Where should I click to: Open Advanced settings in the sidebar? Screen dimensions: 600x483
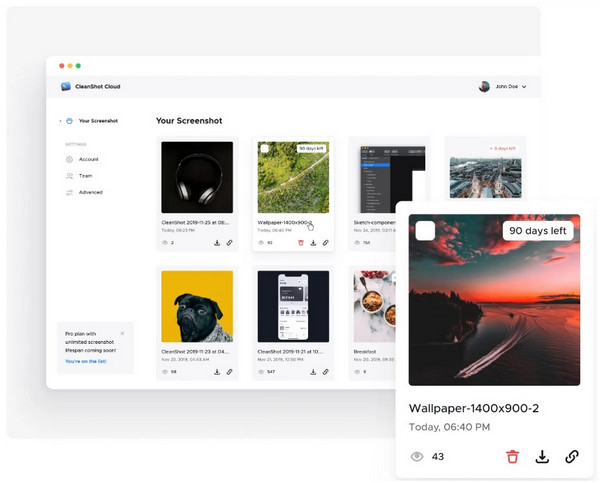(x=90, y=192)
